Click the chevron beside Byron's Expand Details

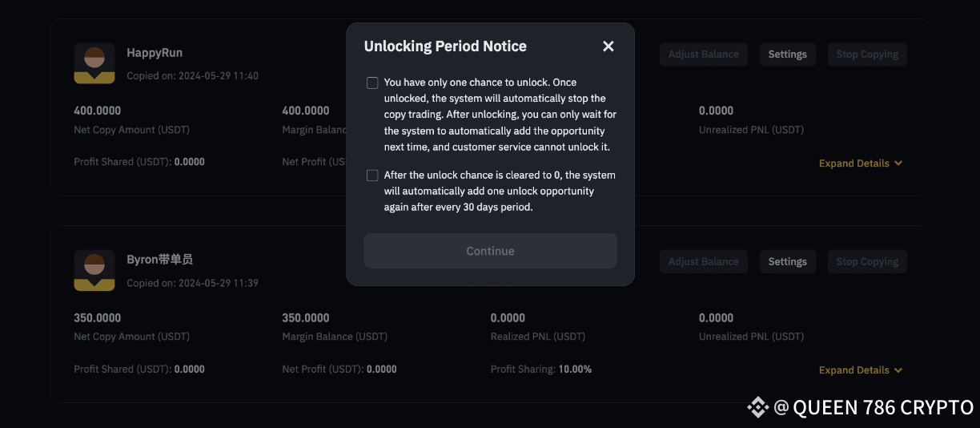point(898,370)
